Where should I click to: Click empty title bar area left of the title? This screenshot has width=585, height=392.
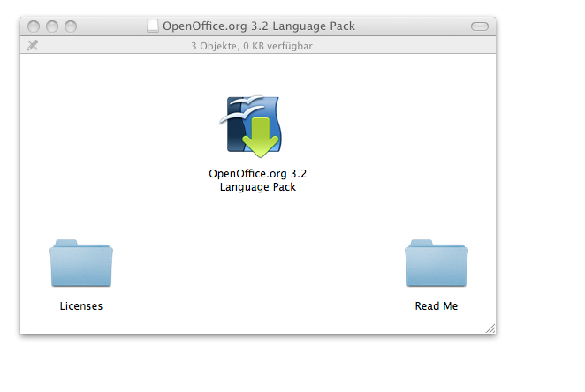[x=110, y=26]
